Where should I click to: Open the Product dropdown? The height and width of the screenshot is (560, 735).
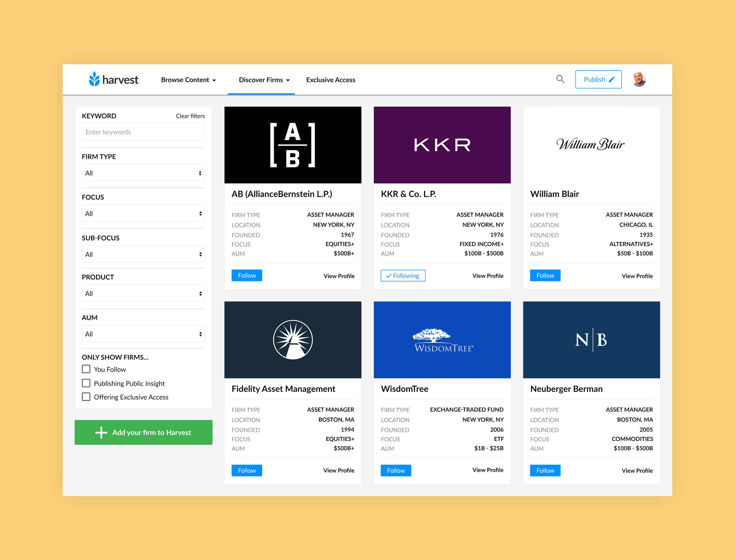click(x=143, y=294)
